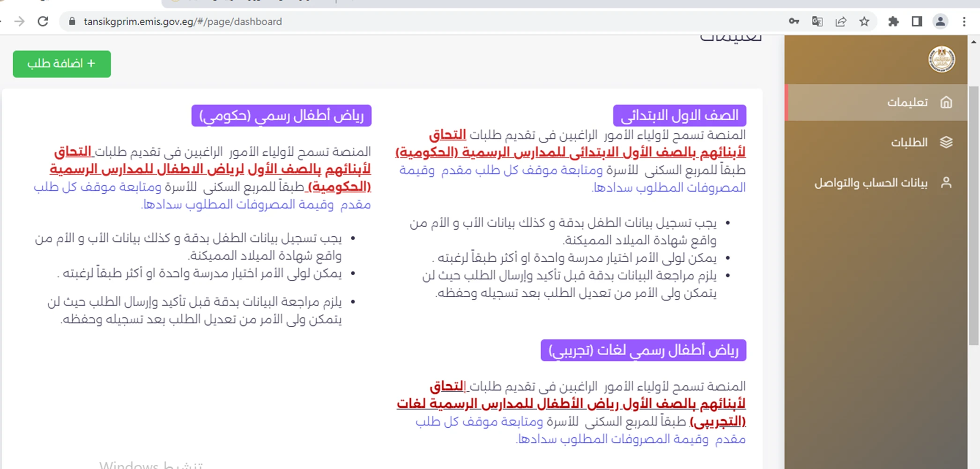
Task: Click the scrollbar up arrow
Action: [974, 42]
